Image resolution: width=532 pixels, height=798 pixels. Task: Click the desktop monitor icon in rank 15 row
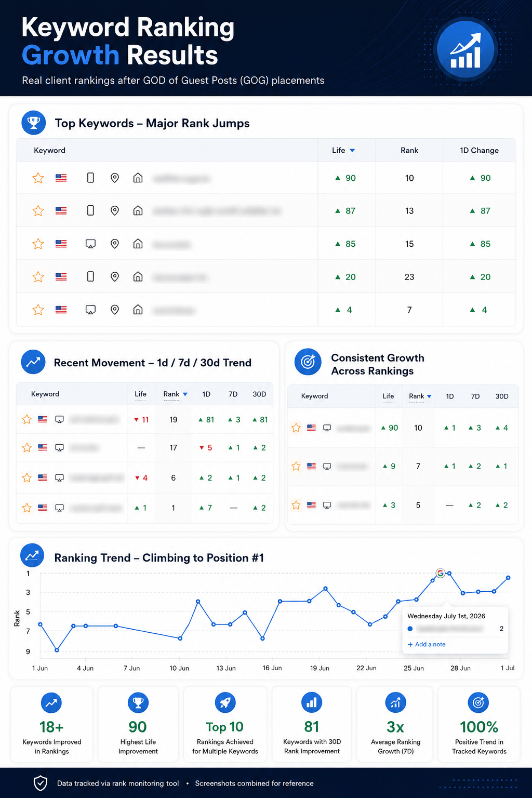90,244
